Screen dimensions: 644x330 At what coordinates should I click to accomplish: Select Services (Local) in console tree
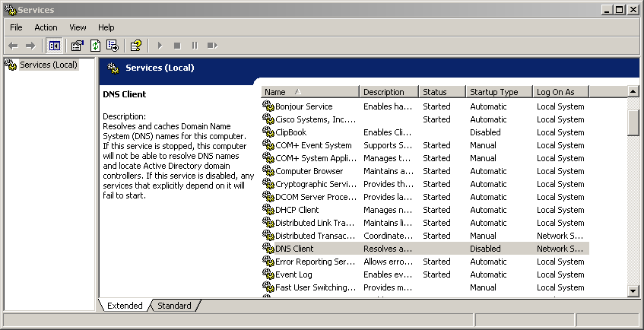[48, 65]
